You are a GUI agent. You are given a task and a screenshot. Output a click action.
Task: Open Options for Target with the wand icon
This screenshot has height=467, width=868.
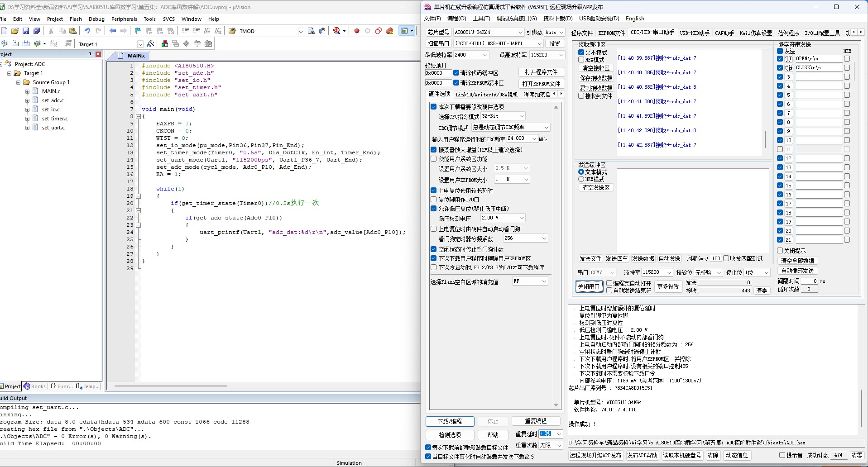151,43
